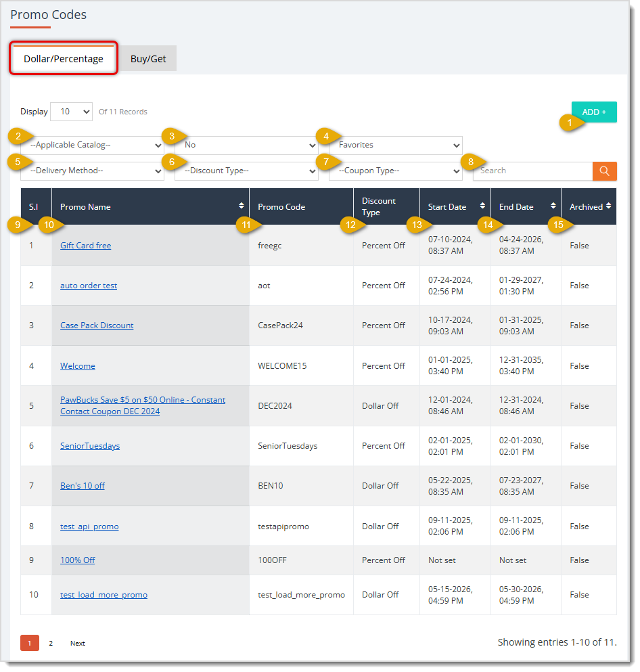This screenshot has width=640, height=672.
Task: Click start date 07-10-2024, 08:37 AM
Action: pyautogui.click(x=450, y=245)
